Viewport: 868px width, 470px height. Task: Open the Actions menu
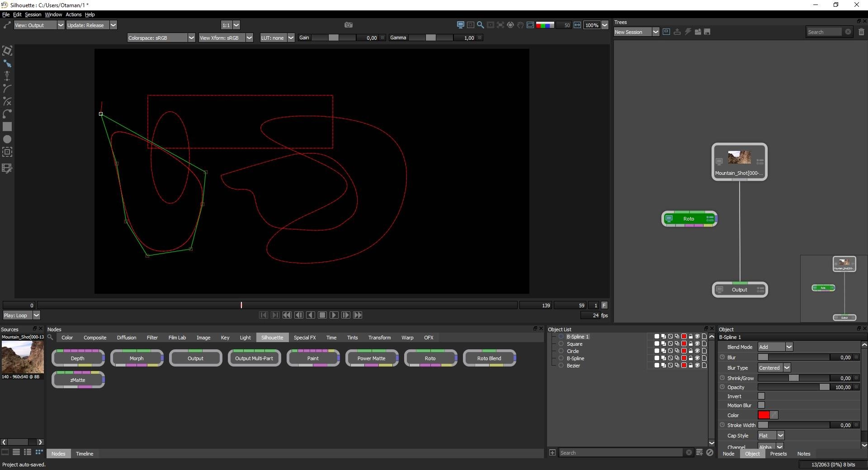(x=73, y=14)
